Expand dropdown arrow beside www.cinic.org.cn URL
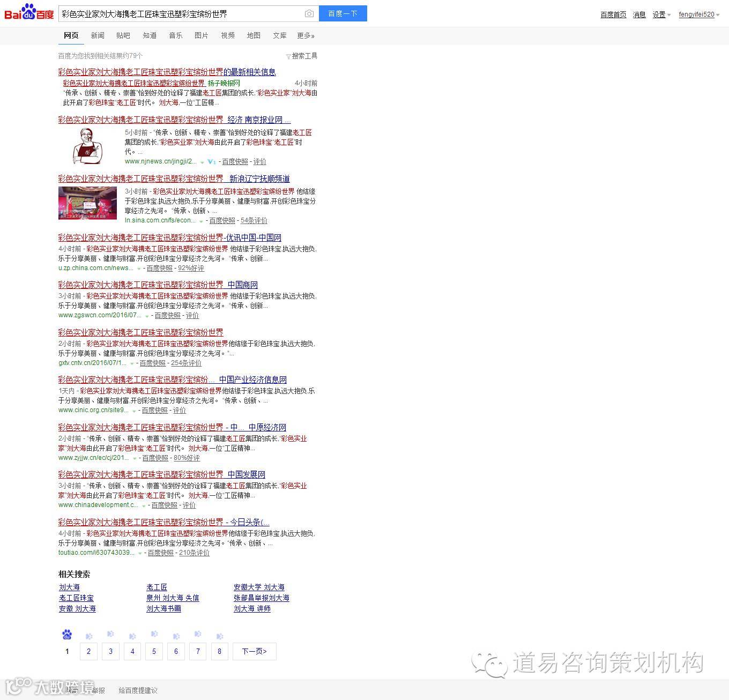This screenshot has width=729, height=700. (x=134, y=411)
